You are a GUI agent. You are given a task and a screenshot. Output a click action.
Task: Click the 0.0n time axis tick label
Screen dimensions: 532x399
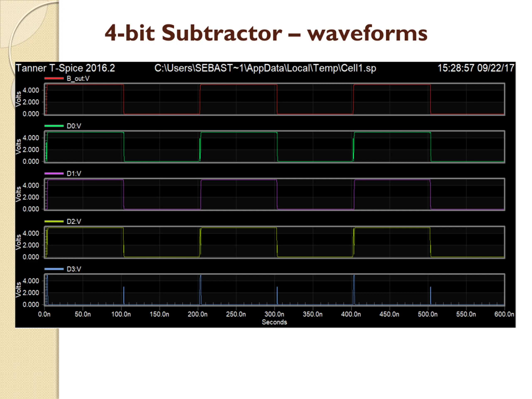coord(44,314)
